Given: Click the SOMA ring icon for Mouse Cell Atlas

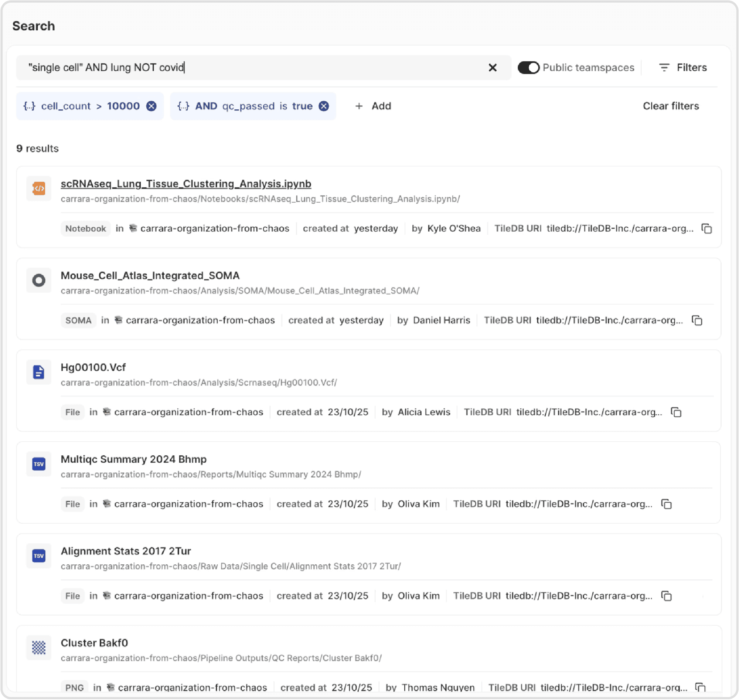Looking at the screenshot, I should pyautogui.click(x=39, y=280).
